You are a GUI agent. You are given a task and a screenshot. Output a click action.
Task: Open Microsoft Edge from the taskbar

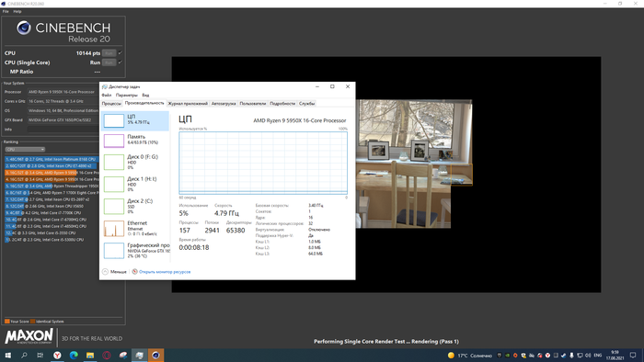[x=74, y=355]
